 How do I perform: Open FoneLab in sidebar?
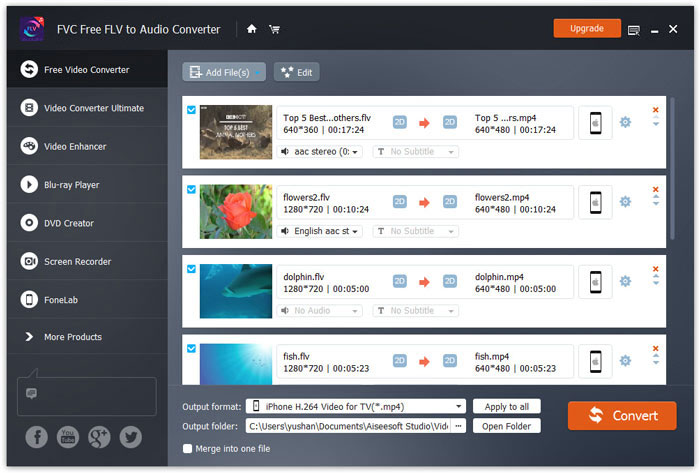click(x=87, y=300)
